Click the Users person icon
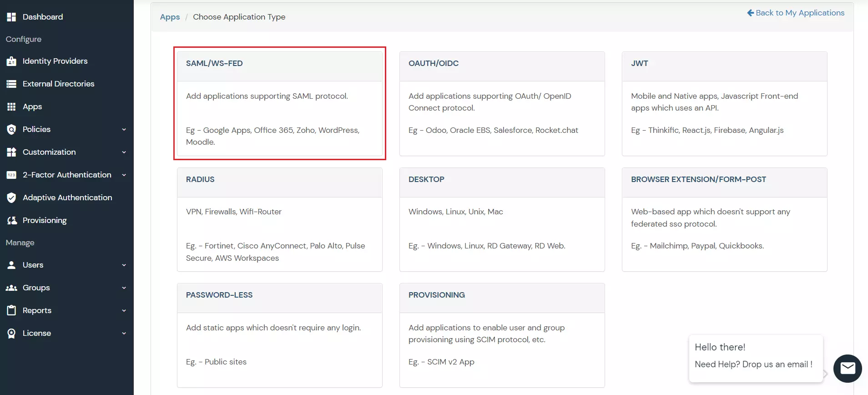The height and width of the screenshot is (395, 868). coord(11,265)
